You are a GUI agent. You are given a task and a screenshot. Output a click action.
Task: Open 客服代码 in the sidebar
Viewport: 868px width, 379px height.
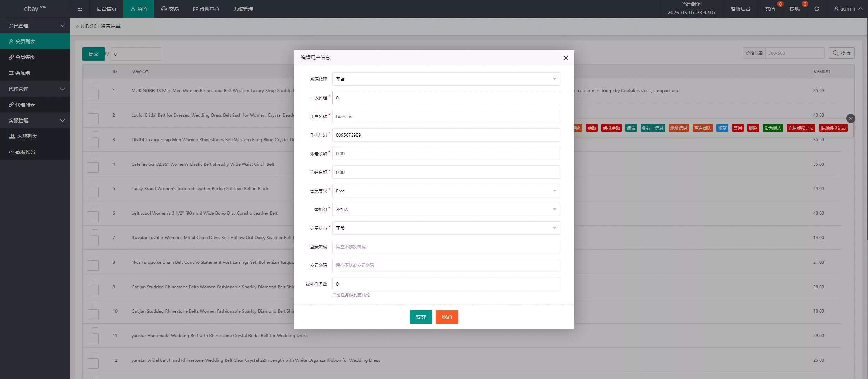[25, 152]
